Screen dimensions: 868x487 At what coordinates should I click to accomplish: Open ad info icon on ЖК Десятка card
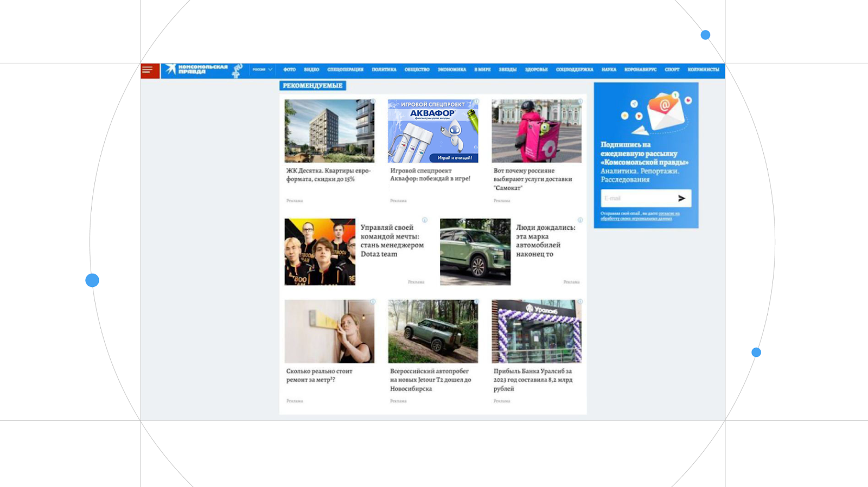tap(373, 101)
